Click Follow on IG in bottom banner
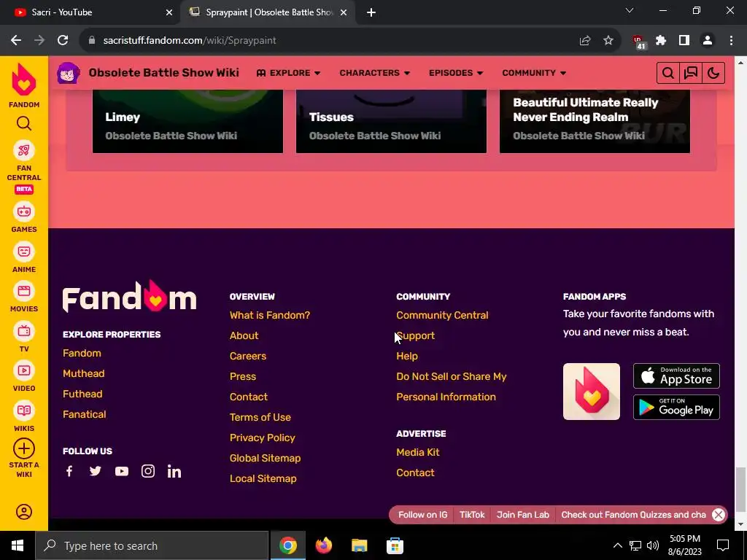The width and height of the screenshot is (747, 560). pyautogui.click(x=422, y=515)
